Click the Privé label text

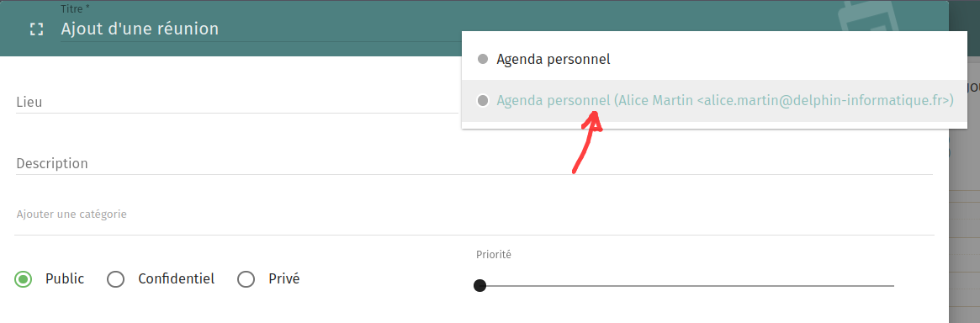[x=283, y=279]
